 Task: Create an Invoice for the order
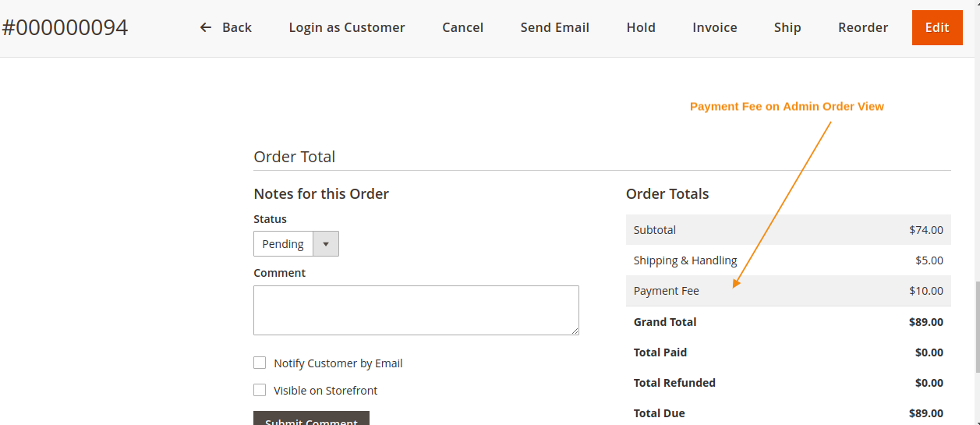pyautogui.click(x=714, y=27)
